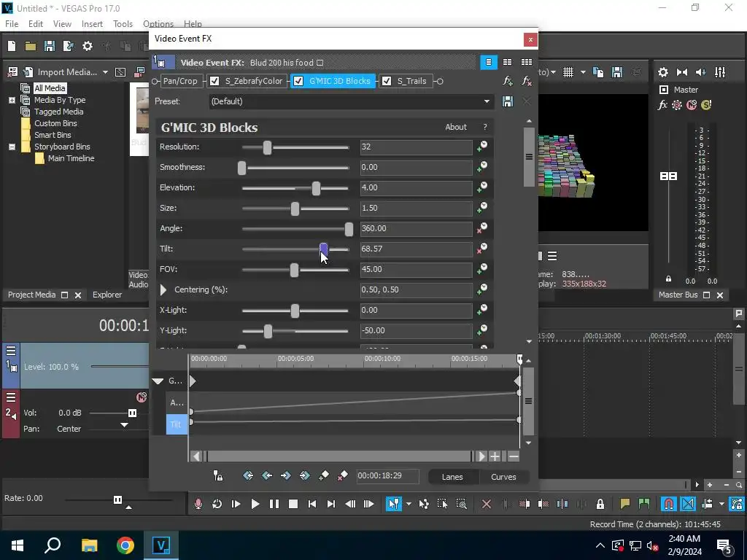Open the Import Media dropdown arrow

tap(105, 72)
